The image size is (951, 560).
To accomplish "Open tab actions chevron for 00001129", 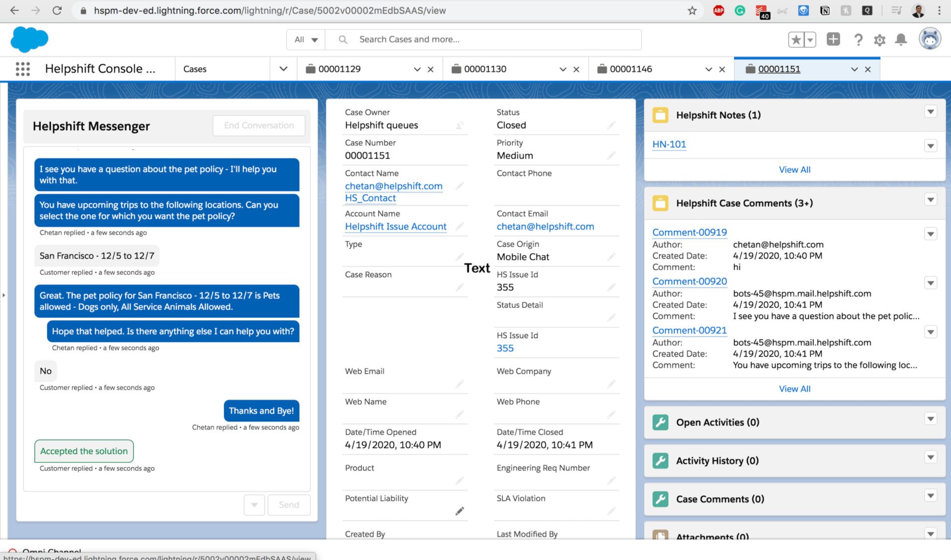I will click(417, 70).
